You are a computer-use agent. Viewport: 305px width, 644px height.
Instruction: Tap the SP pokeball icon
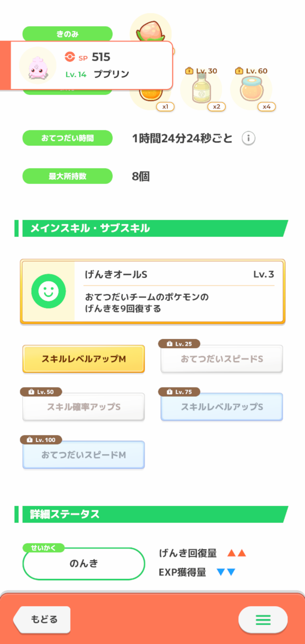[x=70, y=57]
